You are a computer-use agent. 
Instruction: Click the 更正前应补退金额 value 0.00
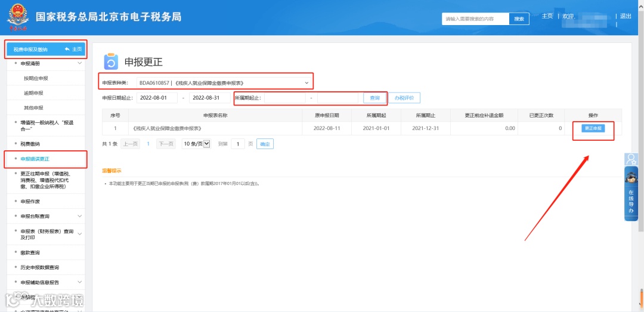[510, 128]
